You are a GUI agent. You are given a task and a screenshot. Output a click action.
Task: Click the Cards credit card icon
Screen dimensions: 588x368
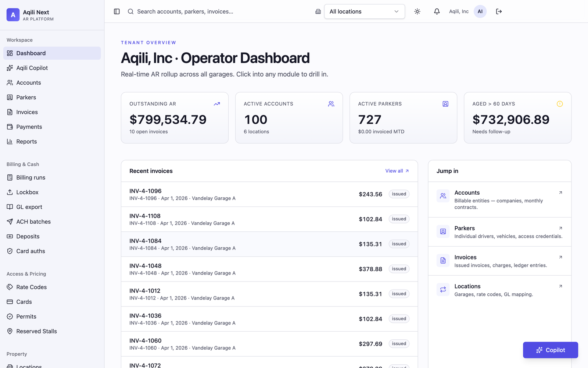coord(10,302)
